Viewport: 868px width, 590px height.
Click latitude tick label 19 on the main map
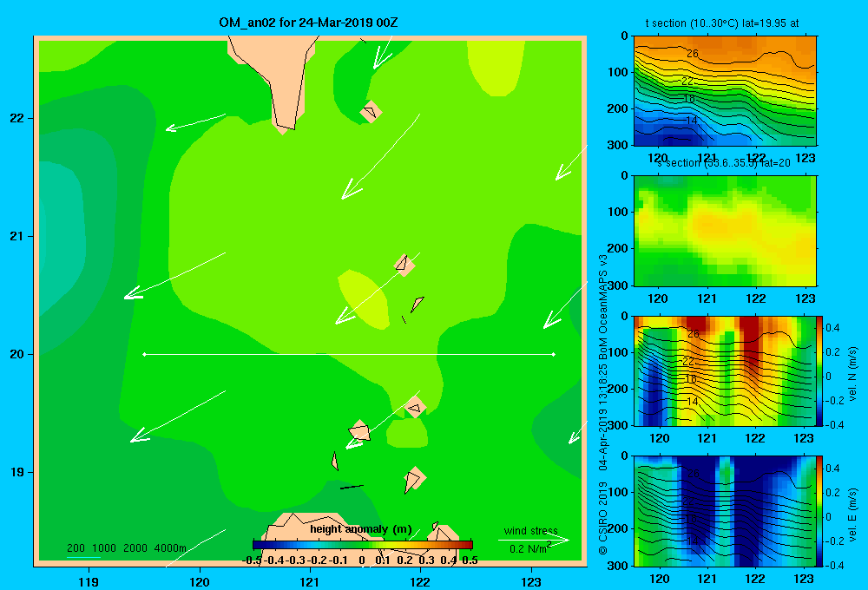click(x=17, y=472)
